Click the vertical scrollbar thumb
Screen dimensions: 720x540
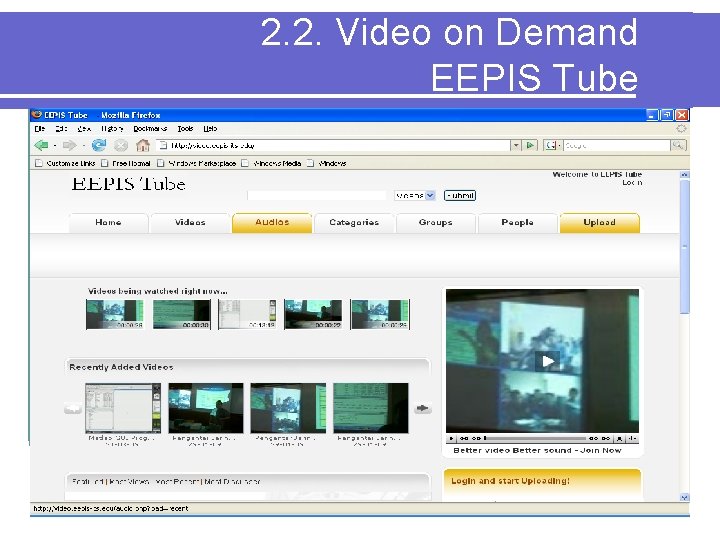tap(684, 247)
